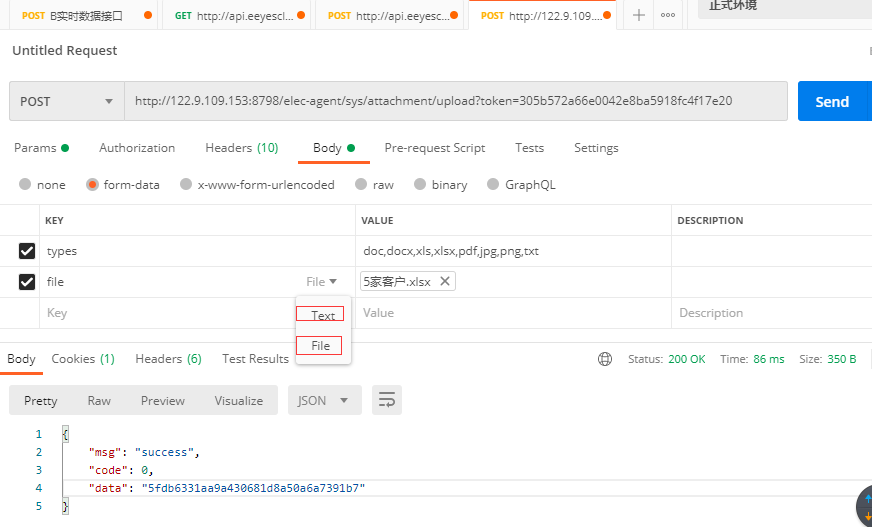Select the none body type
This screenshot has height=527, width=872.
pyautogui.click(x=25, y=184)
